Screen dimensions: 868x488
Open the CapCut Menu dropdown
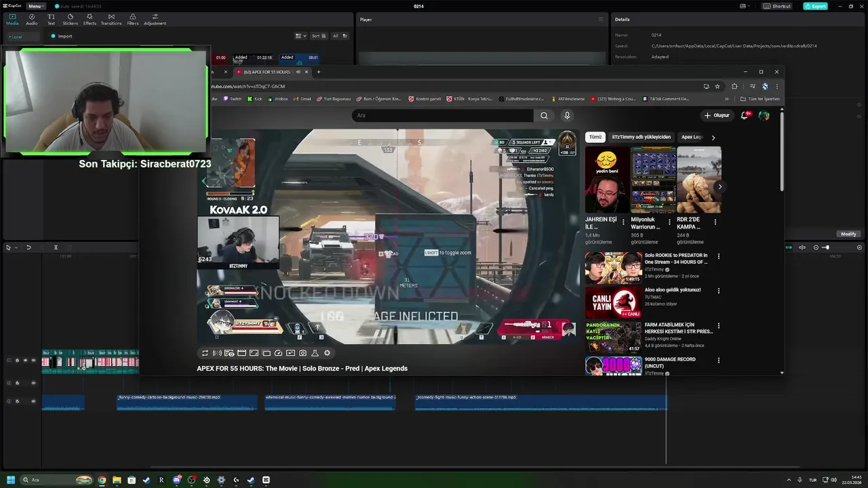pyautogui.click(x=35, y=6)
